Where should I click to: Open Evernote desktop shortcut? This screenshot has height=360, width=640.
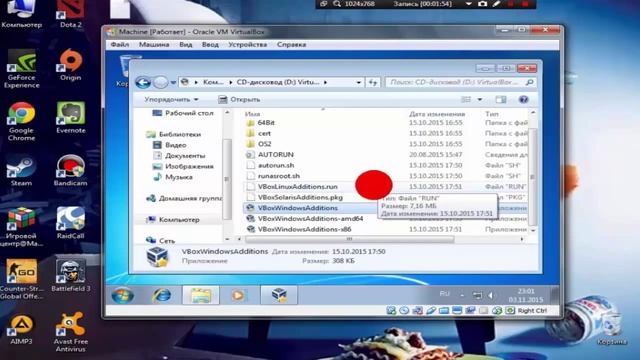(71, 118)
